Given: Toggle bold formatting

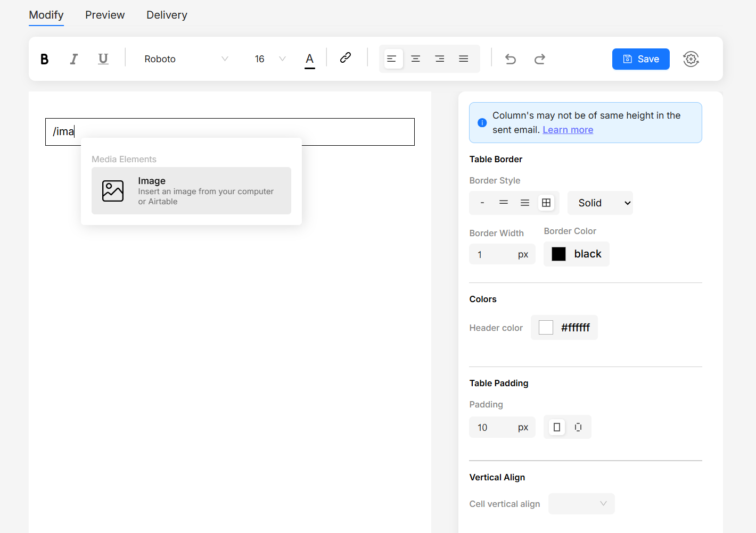Looking at the screenshot, I should pyautogui.click(x=45, y=59).
